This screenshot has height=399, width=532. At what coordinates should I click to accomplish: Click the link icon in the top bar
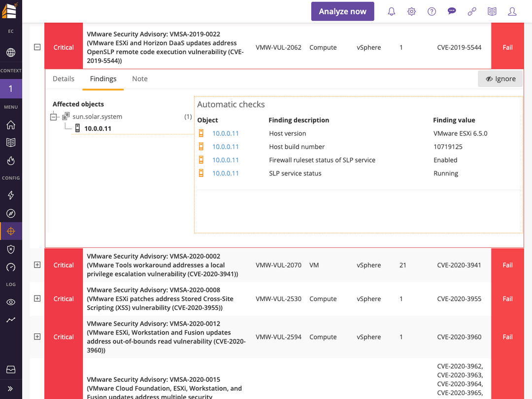[472, 11]
